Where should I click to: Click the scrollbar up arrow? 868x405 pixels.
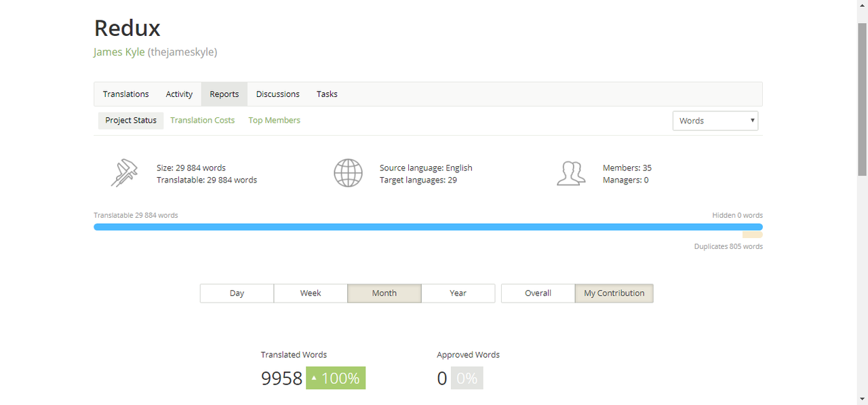coord(863,5)
